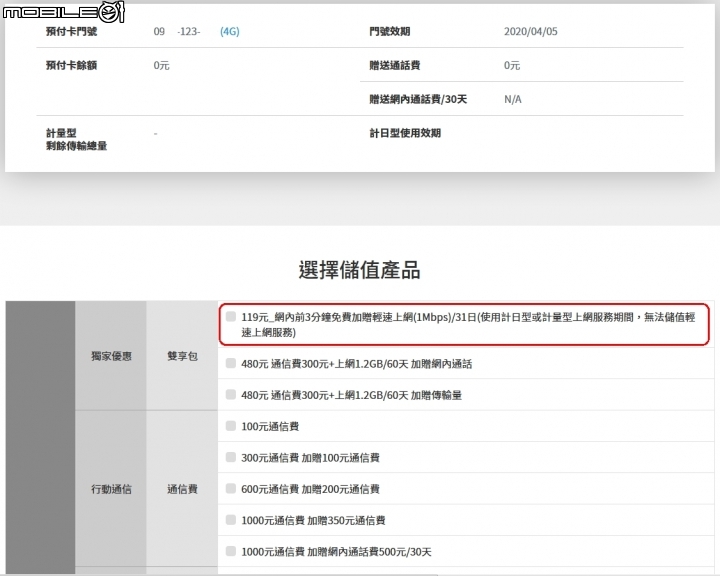Click the 通信費 subcategory cell
Image resolution: width=720 pixels, height=576 pixels.
(182, 489)
